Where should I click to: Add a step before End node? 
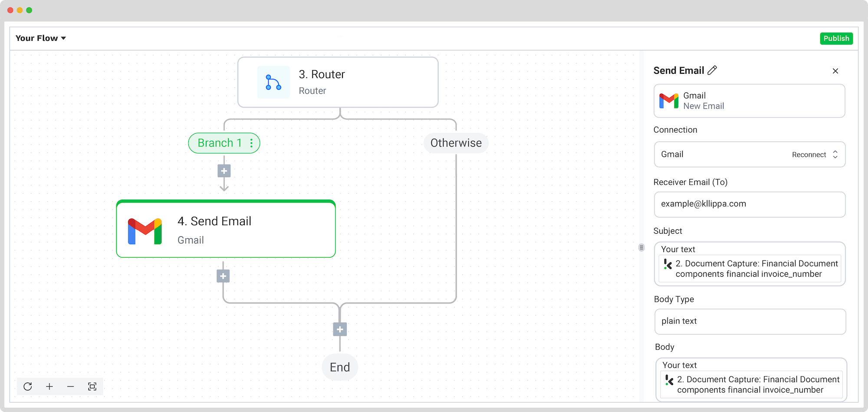[340, 330]
